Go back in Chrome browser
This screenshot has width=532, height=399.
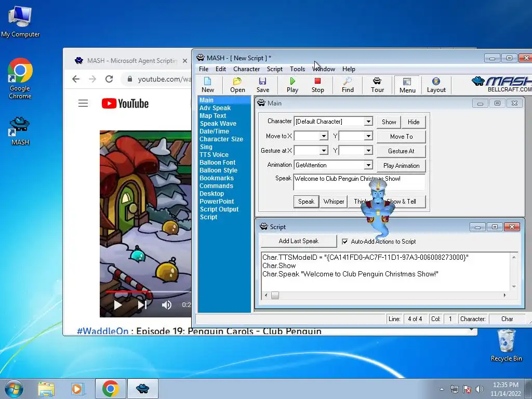tap(76, 79)
